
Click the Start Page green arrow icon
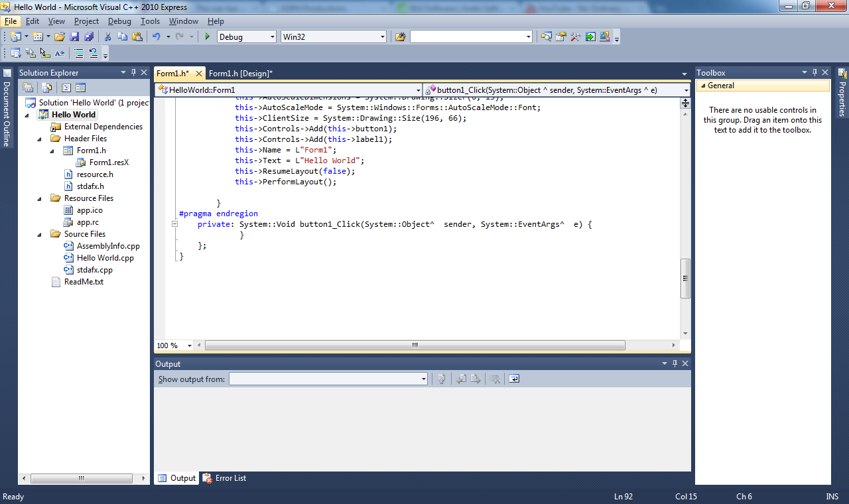(x=590, y=36)
